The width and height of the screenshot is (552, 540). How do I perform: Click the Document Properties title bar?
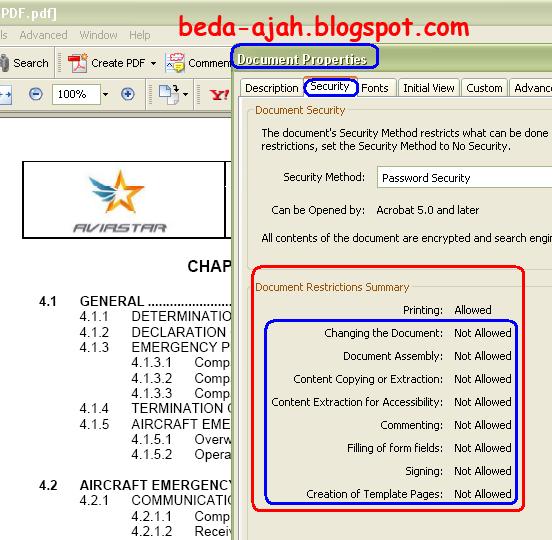pos(391,59)
